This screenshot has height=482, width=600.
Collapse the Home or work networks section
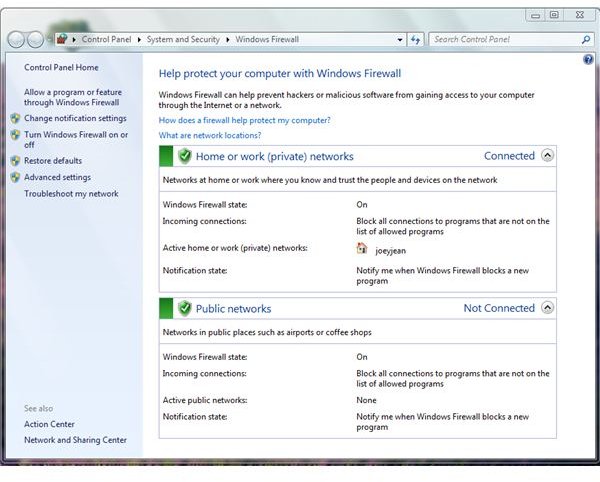point(548,155)
